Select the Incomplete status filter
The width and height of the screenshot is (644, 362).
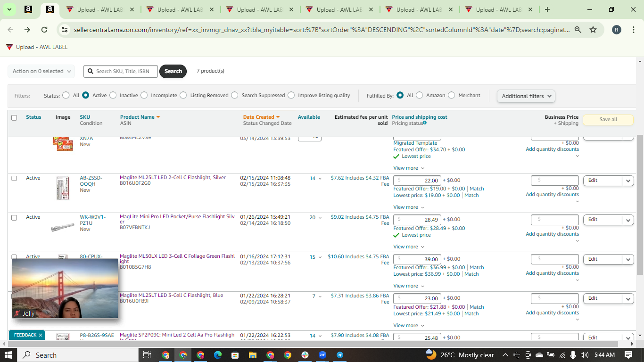[x=144, y=95]
